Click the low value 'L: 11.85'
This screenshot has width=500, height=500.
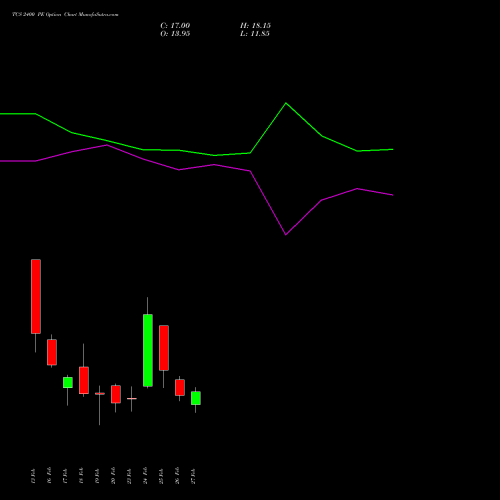tap(255, 33)
